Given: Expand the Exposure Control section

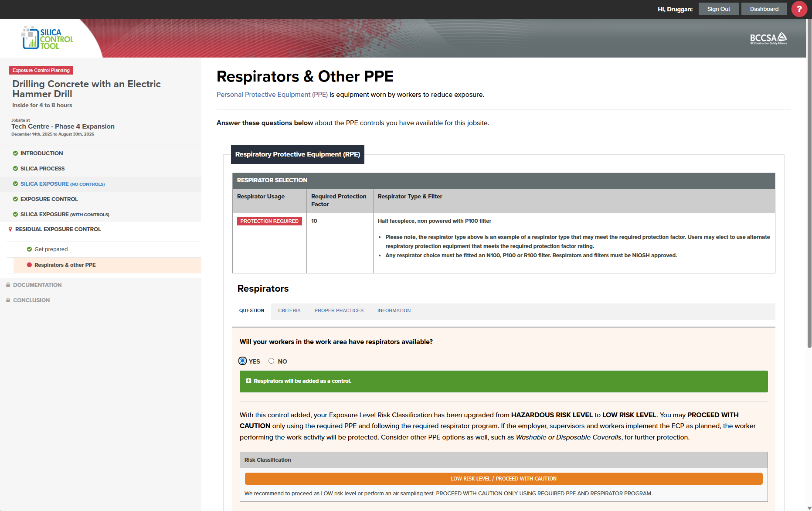Looking at the screenshot, I should click(49, 199).
